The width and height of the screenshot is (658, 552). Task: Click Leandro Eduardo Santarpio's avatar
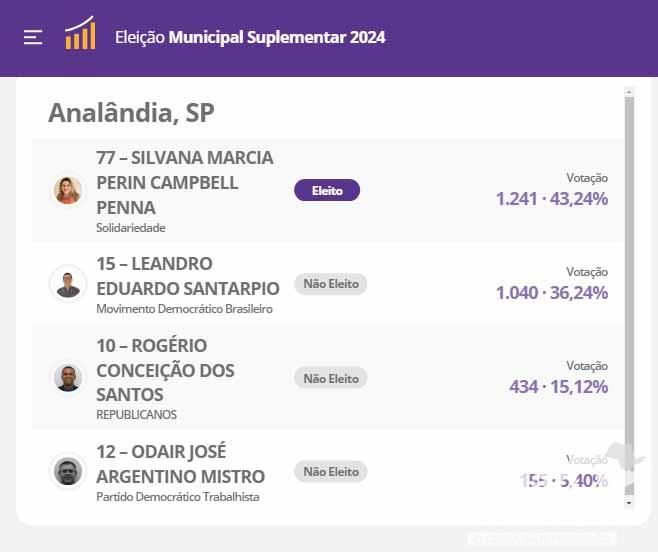(68, 284)
